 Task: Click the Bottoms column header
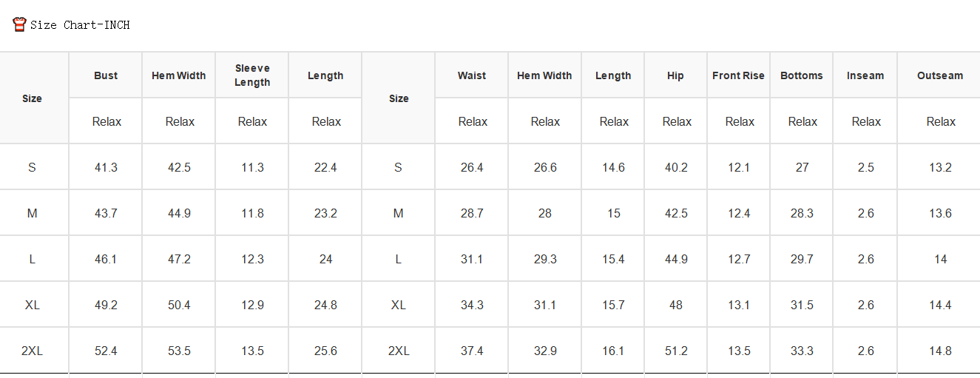click(x=802, y=75)
